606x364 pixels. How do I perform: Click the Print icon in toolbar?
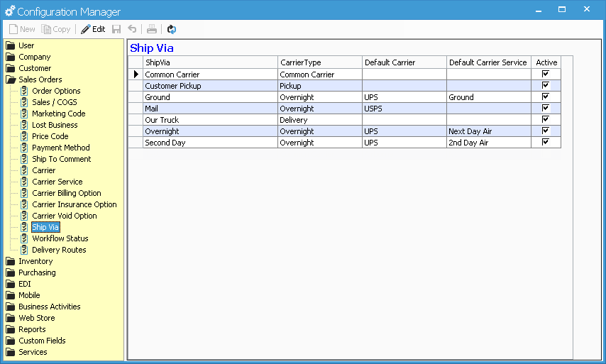pyautogui.click(x=152, y=29)
